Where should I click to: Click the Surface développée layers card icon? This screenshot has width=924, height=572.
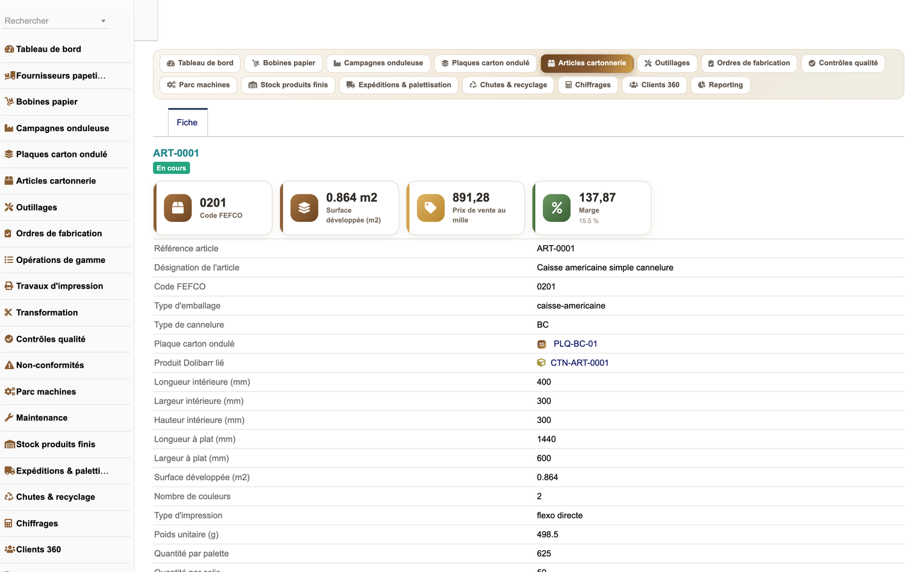(x=304, y=208)
